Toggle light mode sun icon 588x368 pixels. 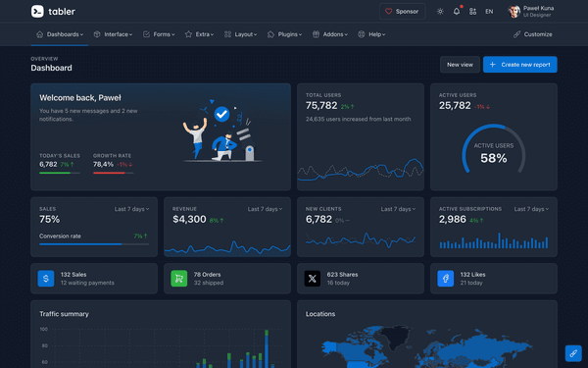tap(440, 11)
